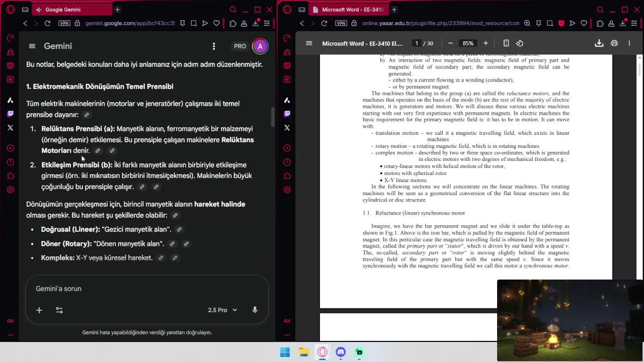Click the fit to page button in PDF toolbar
The height and width of the screenshot is (362, 644).
506,43
